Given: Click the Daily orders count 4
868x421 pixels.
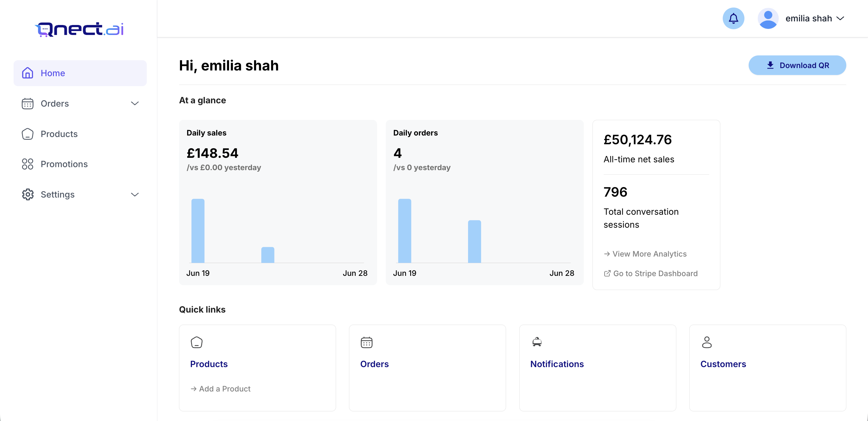Looking at the screenshot, I should [x=398, y=153].
